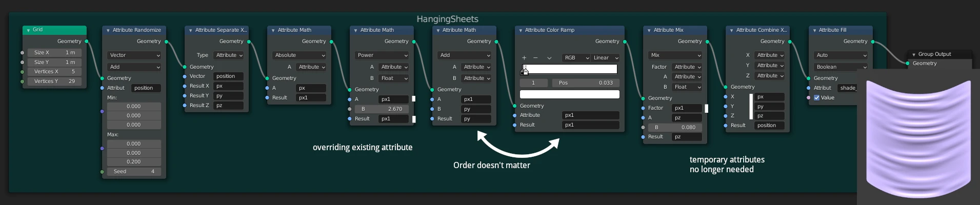Remove a color stop with the minus icon
The height and width of the screenshot is (205, 980).
point(535,58)
